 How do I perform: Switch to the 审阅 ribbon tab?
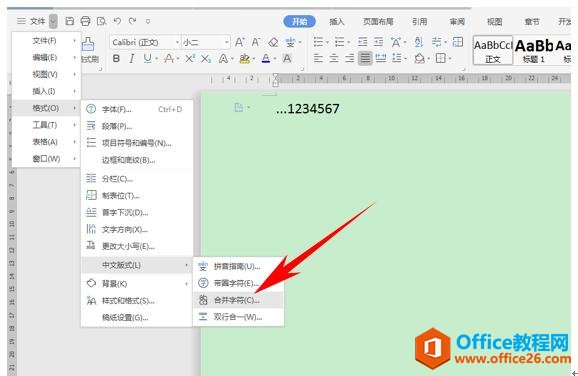pyautogui.click(x=457, y=21)
